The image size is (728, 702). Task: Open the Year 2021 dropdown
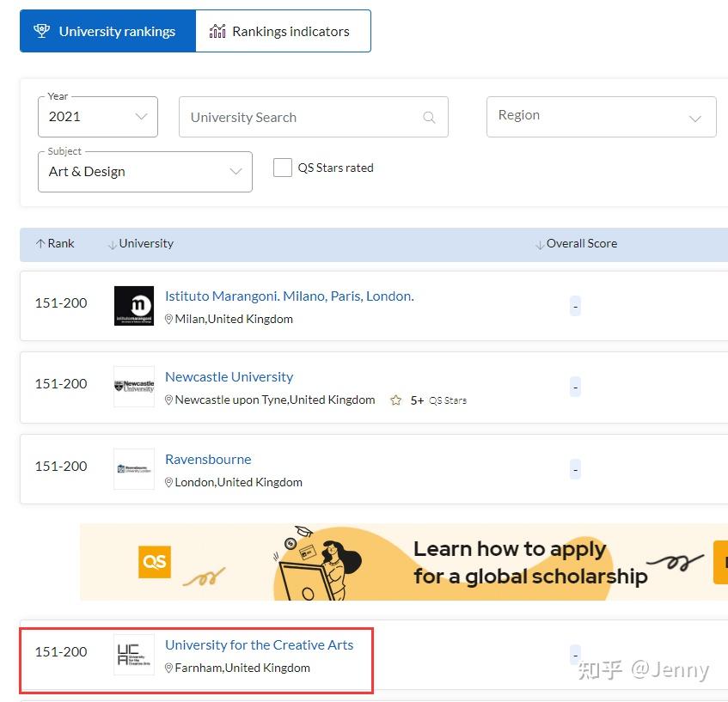click(98, 117)
